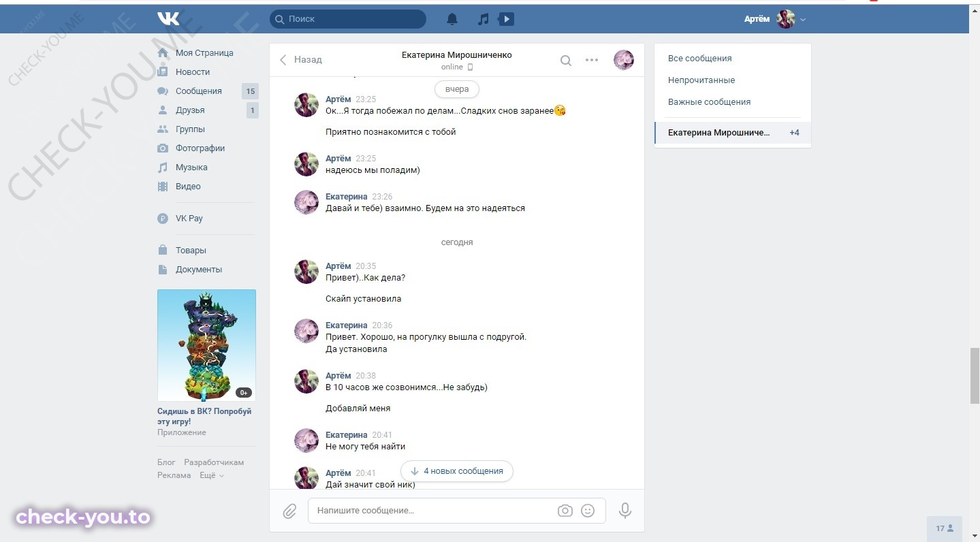980x542 pixels.
Task: Open the game ad thumbnail
Action: (x=206, y=345)
